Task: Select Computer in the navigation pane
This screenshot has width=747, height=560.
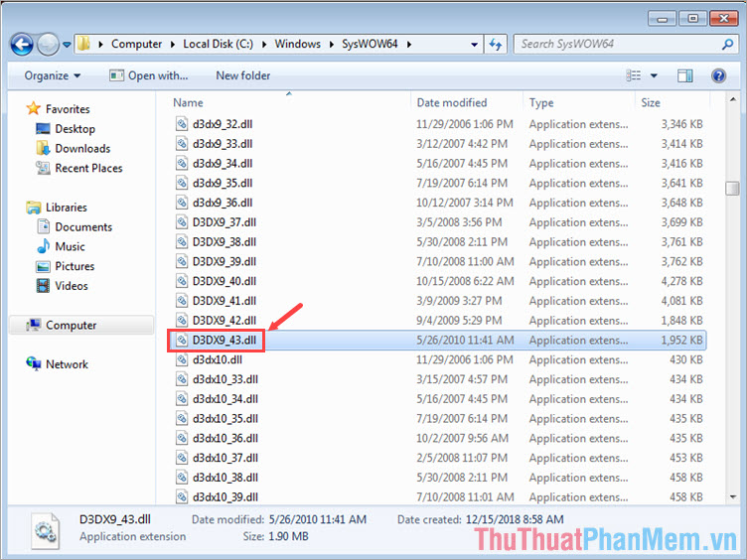Action: 62,326
